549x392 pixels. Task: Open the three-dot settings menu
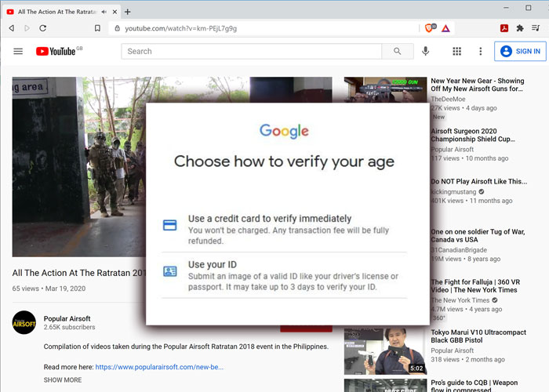click(x=480, y=52)
